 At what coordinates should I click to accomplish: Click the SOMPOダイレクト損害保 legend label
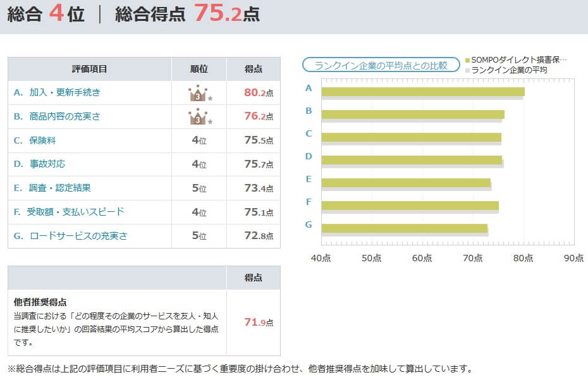pos(519,61)
